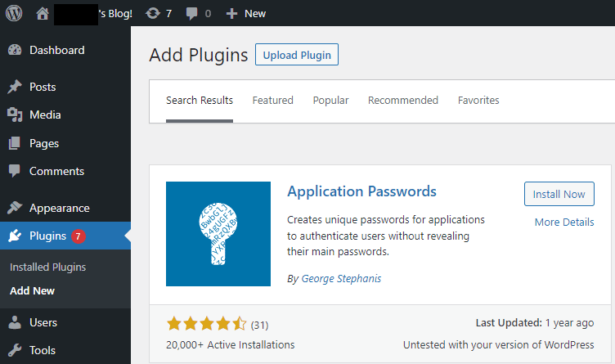Switch to the Featured tab
The image size is (615, 364).
[x=272, y=101]
